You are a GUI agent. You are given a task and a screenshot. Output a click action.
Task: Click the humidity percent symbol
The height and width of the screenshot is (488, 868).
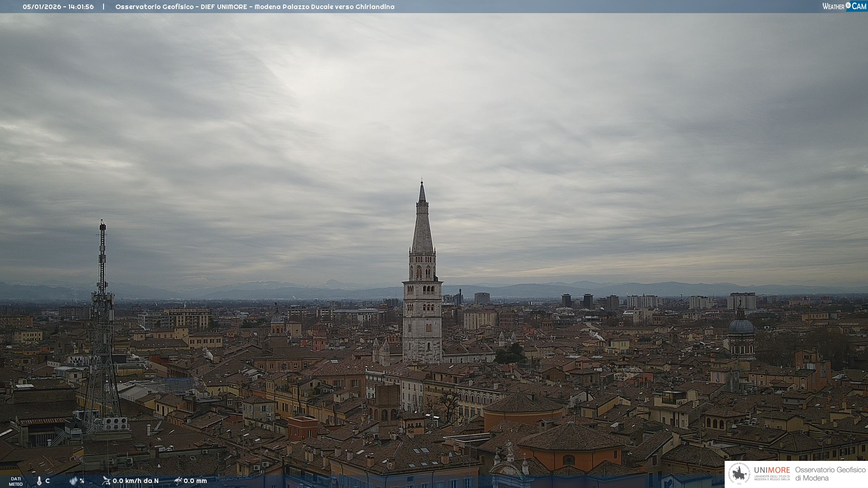(x=82, y=481)
